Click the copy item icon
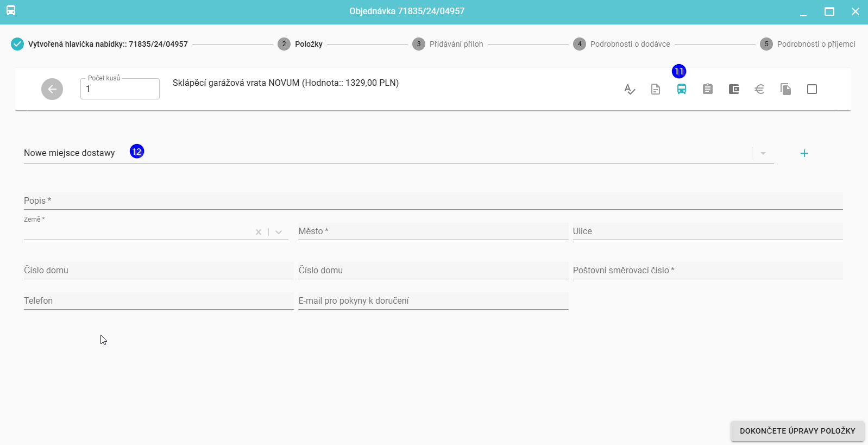The width and height of the screenshot is (868, 445). tap(786, 89)
